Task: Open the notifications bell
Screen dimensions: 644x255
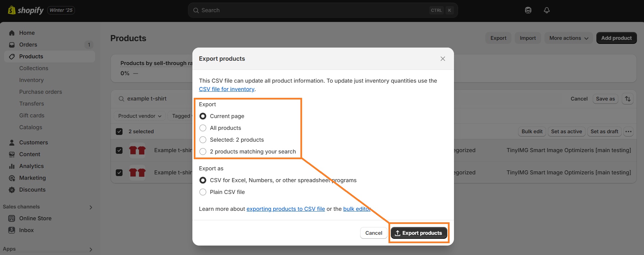Action: point(547,10)
